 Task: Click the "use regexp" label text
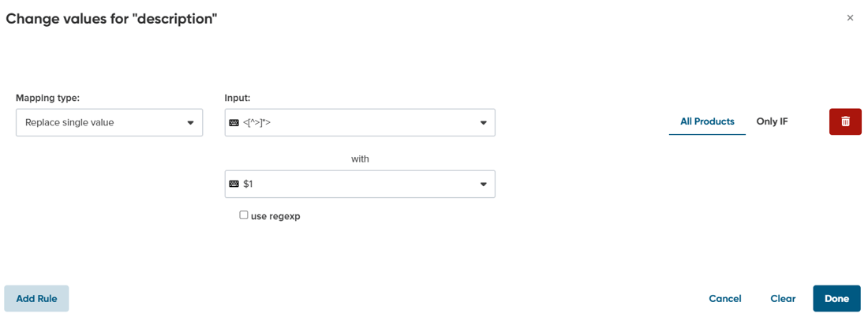pos(275,216)
